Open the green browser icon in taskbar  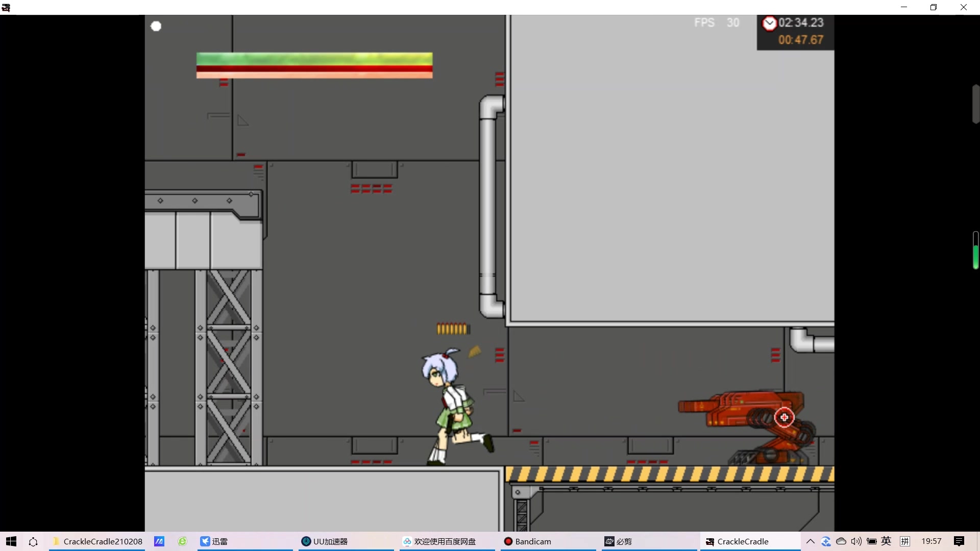point(182,541)
